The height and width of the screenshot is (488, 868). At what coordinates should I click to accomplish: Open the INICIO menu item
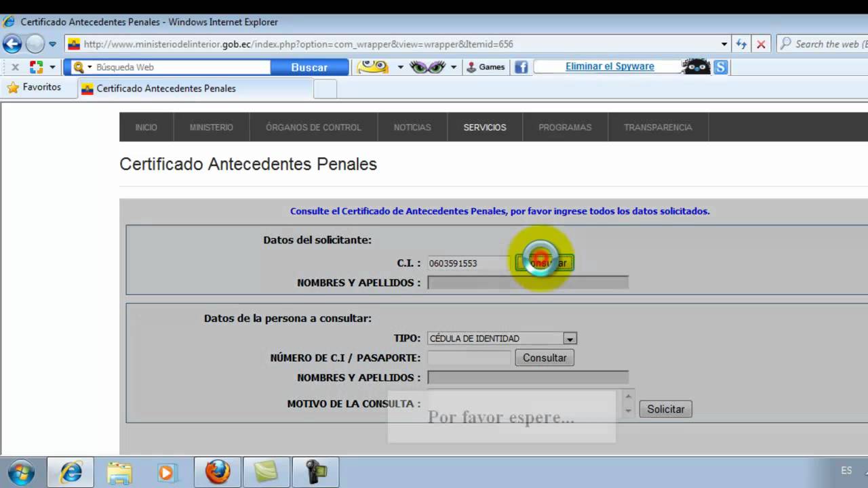[x=146, y=127]
